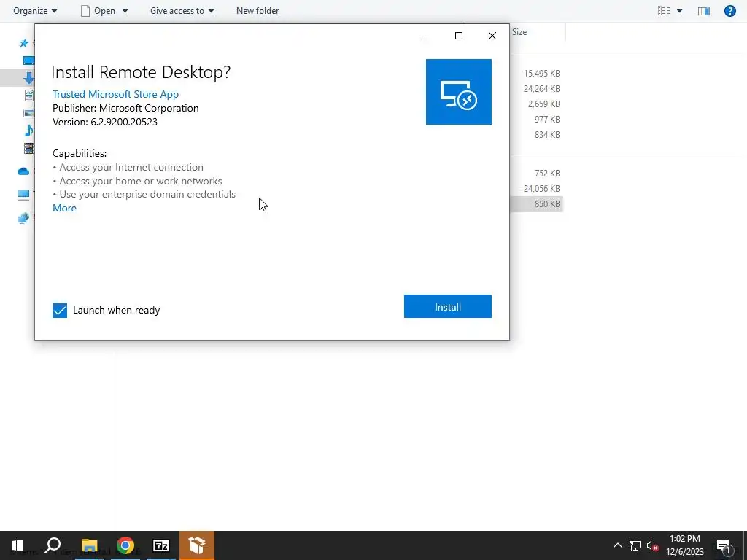Open the notification center icon
Viewport: 747px width, 560px height.
click(723, 545)
